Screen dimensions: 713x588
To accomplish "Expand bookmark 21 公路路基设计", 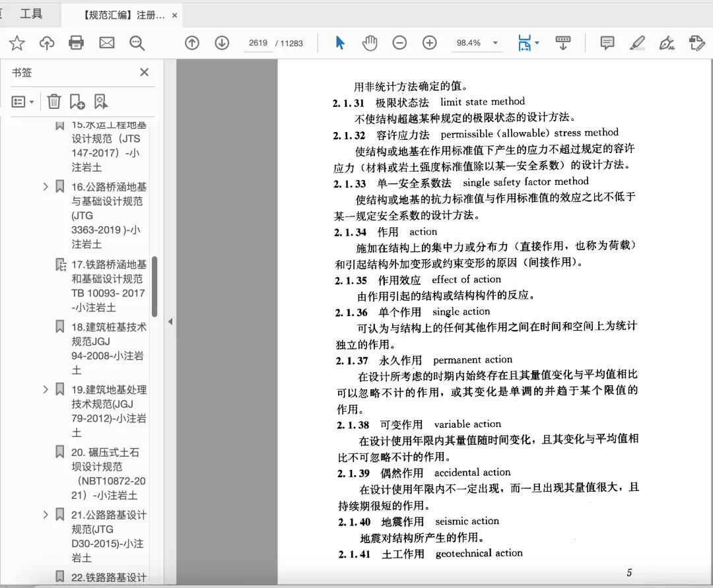I will (x=46, y=515).
